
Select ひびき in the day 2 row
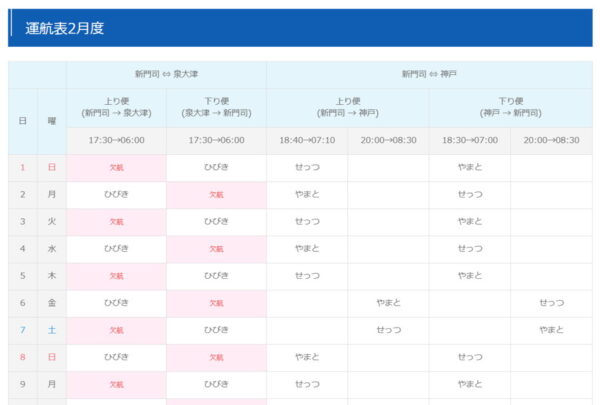116,195
